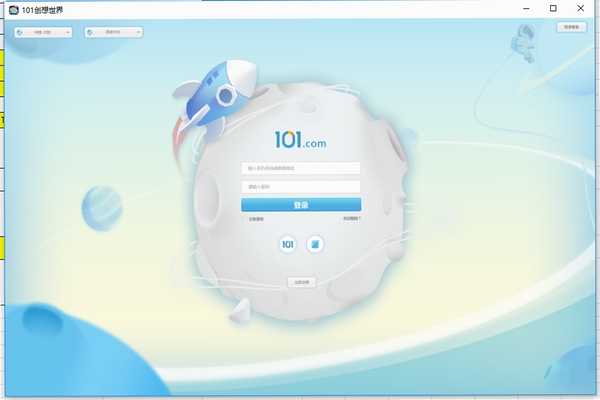
Task: Click the 101创想世界 app icon in title bar
Action: coord(14,10)
